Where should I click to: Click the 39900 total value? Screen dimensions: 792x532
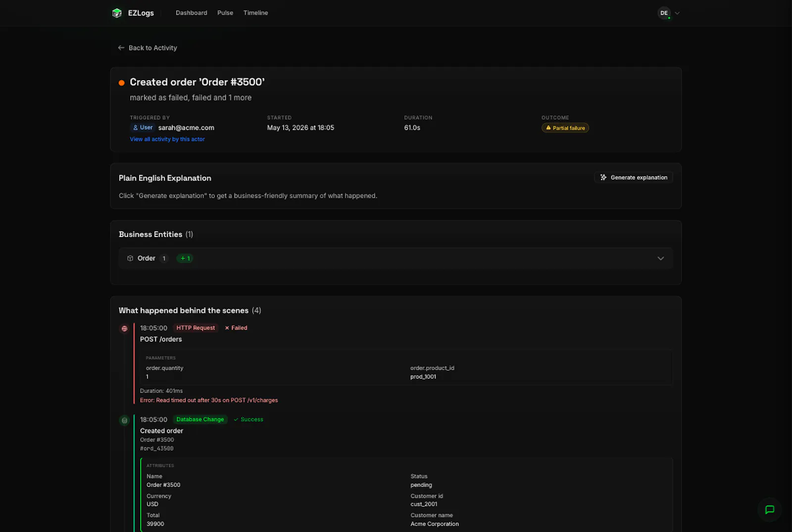tap(155, 524)
